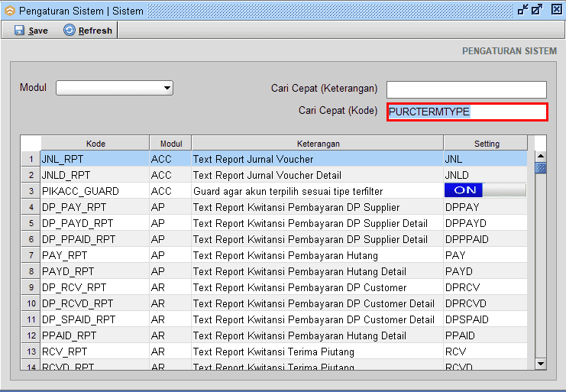Select the PIKACC_GUARD kode cell

click(x=95, y=191)
